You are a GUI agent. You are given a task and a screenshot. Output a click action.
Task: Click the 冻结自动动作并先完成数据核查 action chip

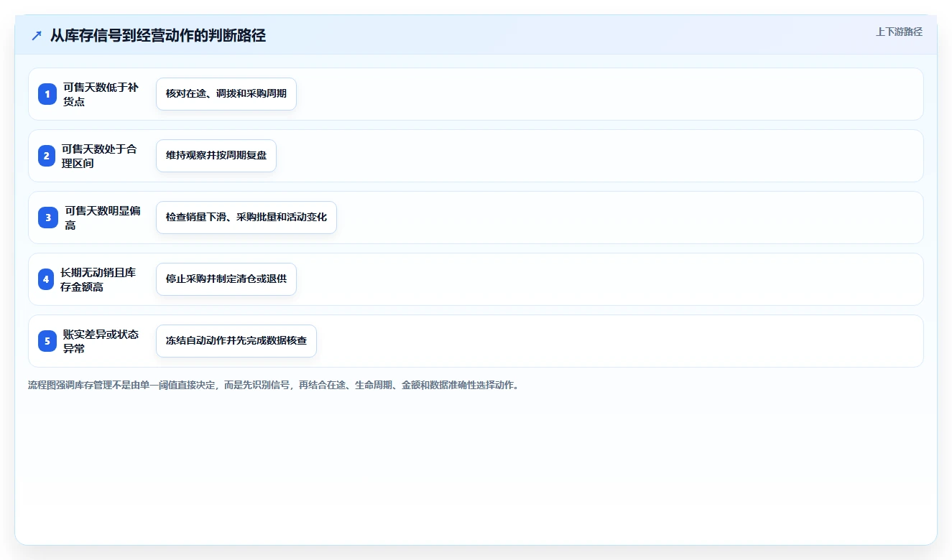pyautogui.click(x=236, y=341)
